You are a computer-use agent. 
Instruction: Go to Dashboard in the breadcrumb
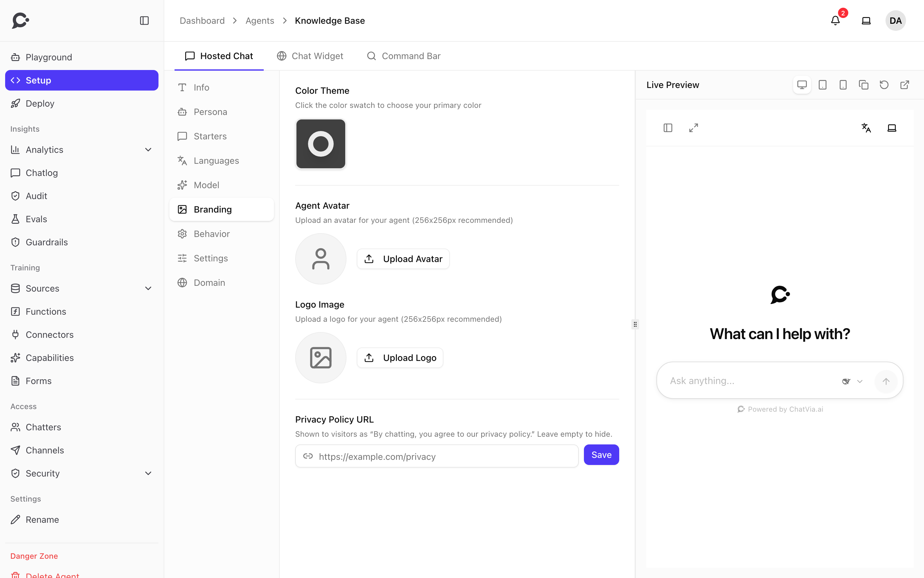point(202,21)
